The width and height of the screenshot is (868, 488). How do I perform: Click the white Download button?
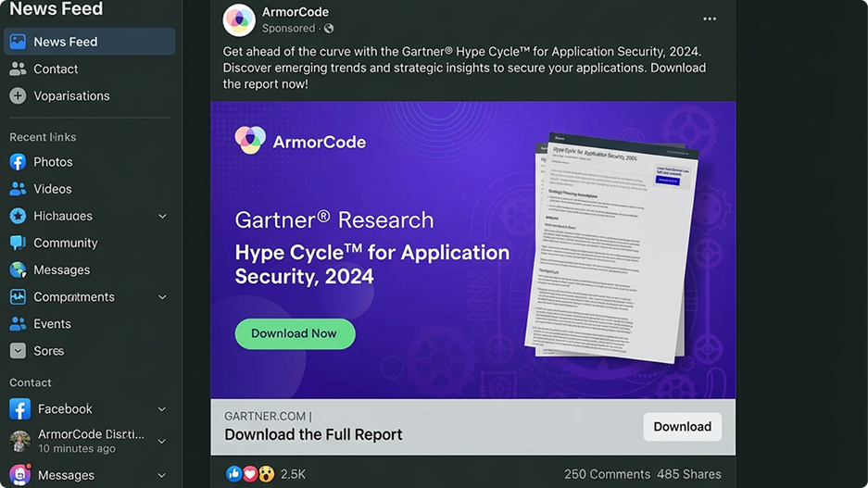click(682, 427)
